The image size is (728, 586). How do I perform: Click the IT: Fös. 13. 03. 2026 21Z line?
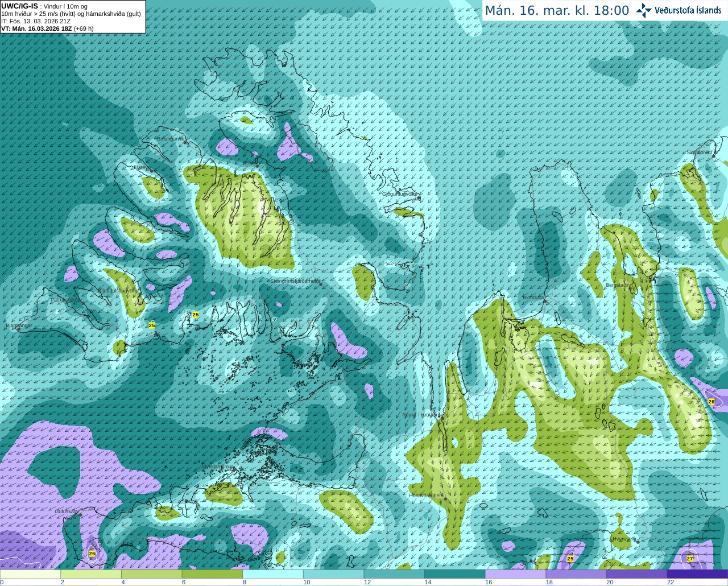[36, 21]
